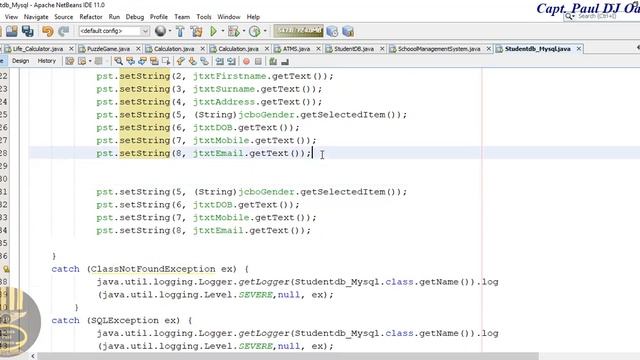
Task: Build project with the hammer icon
Action: (x=180, y=31)
